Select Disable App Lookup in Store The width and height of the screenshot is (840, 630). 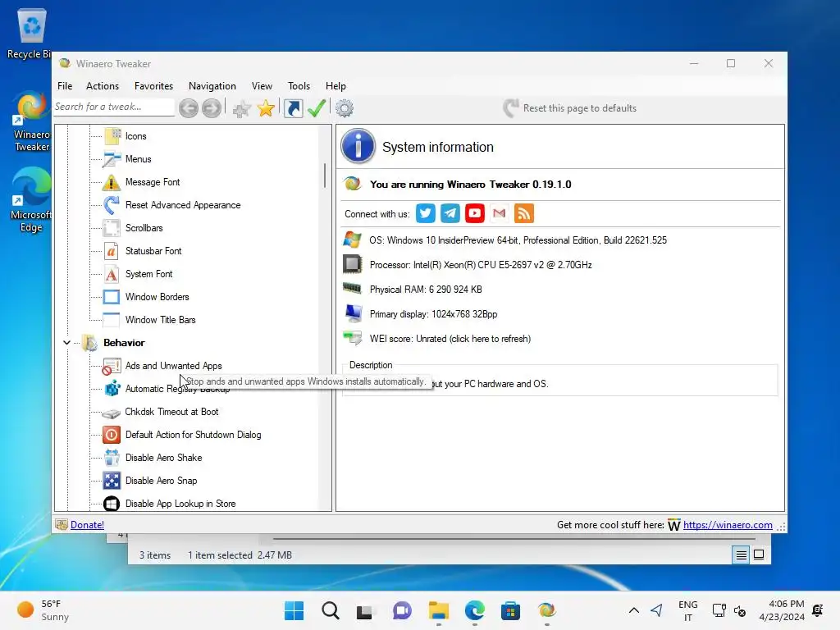[x=180, y=504]
